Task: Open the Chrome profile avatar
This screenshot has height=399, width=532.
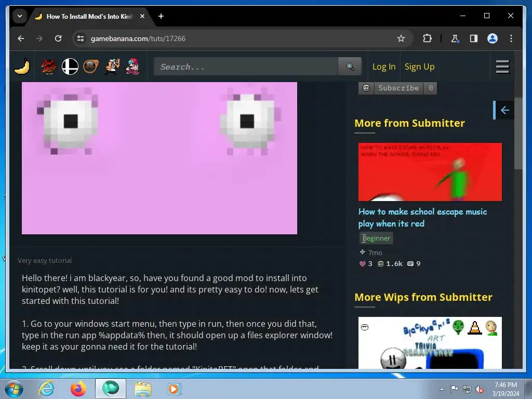Action: pos(493,38)
